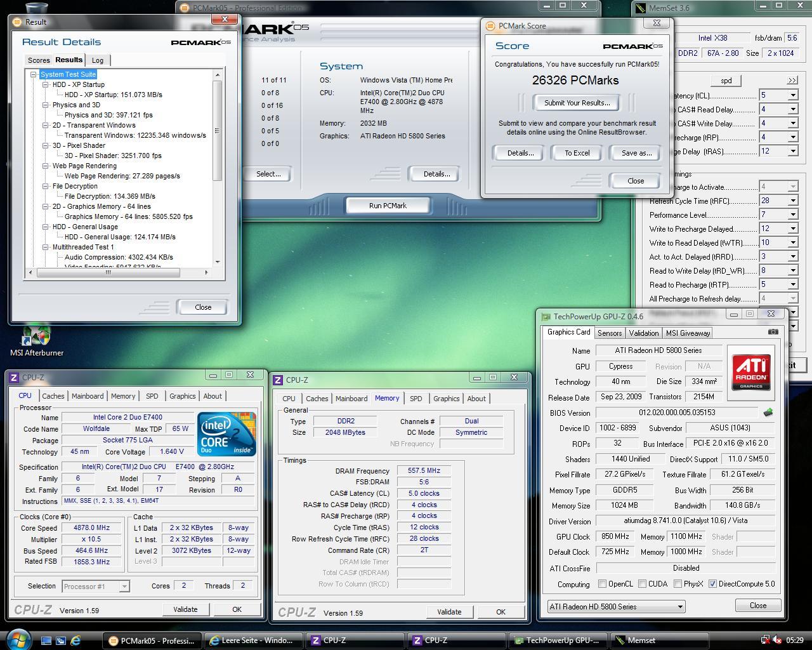Click the ATI Radeon logo in GPU-Z
The height and width of the screenshot is (650, 812).
(x=751, y=373)
